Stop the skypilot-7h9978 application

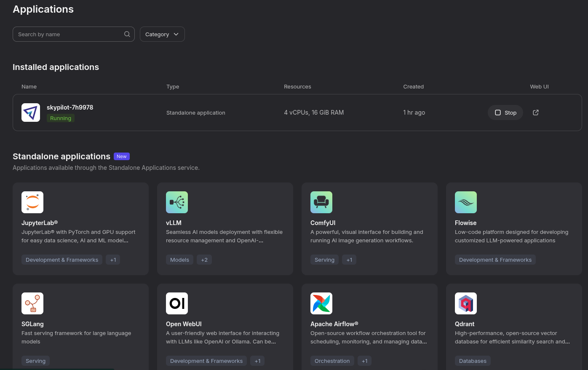coord(505,113)
